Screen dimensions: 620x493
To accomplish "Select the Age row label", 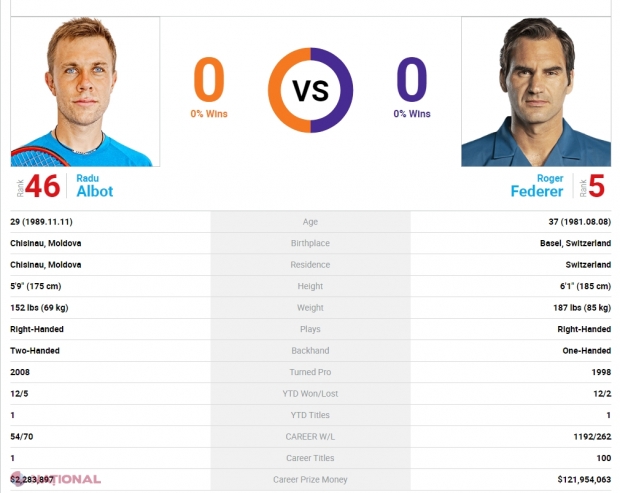I will point(310,222).
